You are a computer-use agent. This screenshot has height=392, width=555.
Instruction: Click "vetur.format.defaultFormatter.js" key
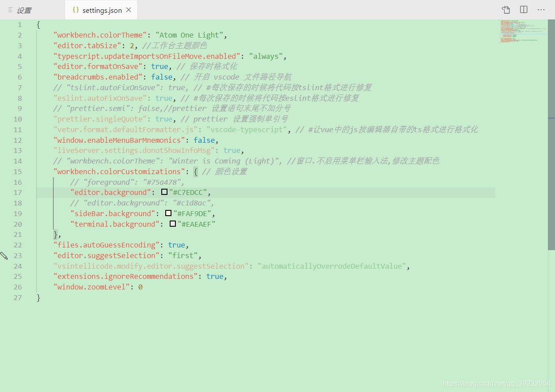[x=126, y=129]
